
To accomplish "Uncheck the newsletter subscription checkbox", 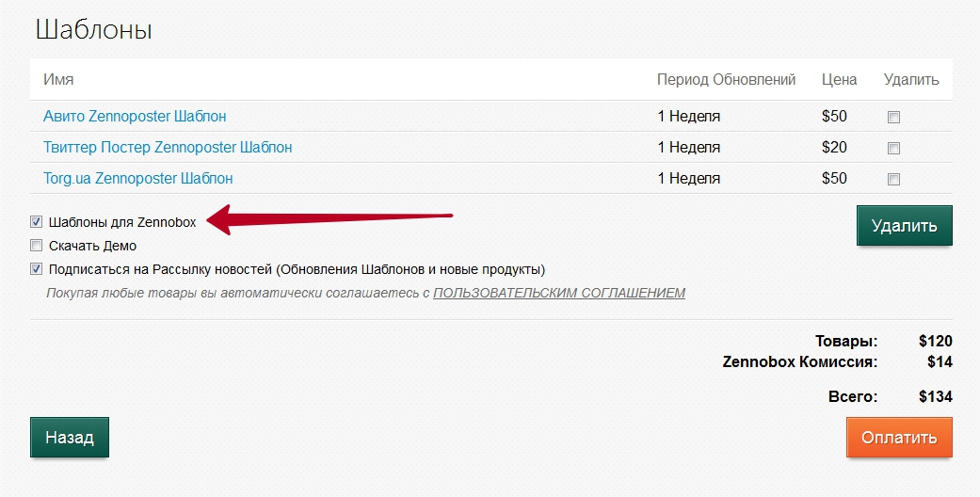I will coord(37,269).
